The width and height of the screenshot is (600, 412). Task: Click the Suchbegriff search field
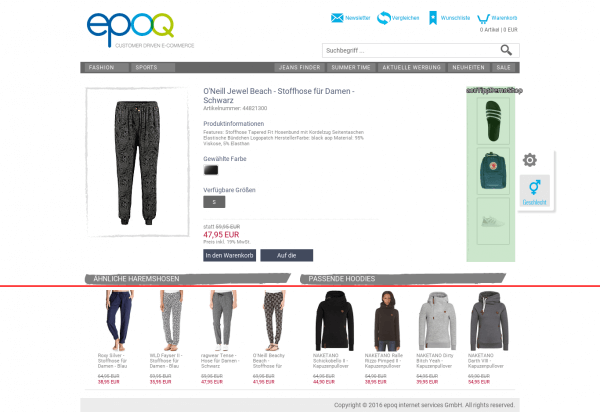(411, 50)
